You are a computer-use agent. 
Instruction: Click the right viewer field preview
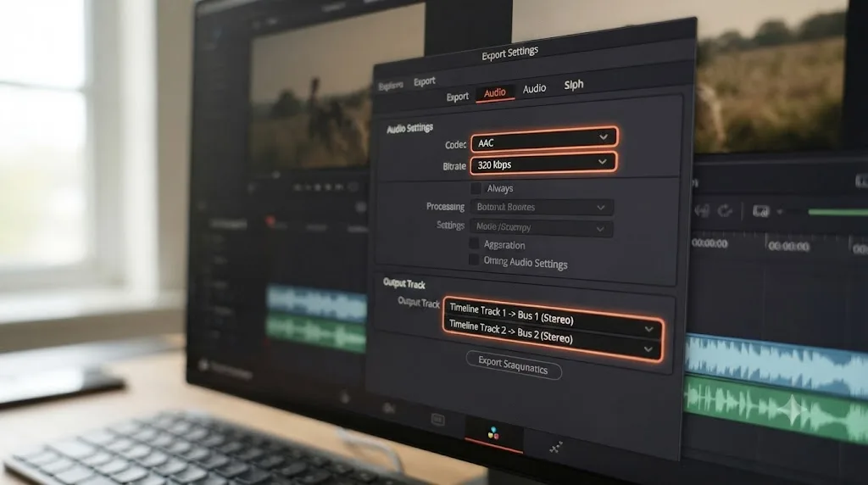tap(770, 75)
